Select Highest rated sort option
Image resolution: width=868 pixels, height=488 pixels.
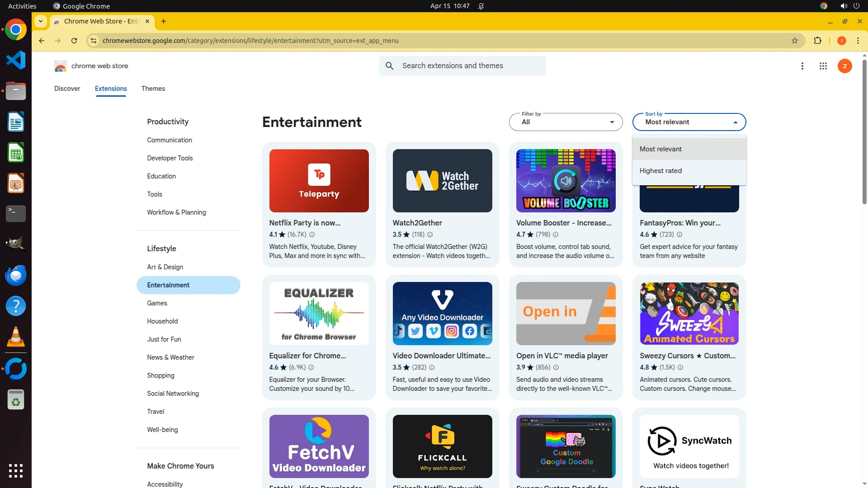click(x=660, y=171)
